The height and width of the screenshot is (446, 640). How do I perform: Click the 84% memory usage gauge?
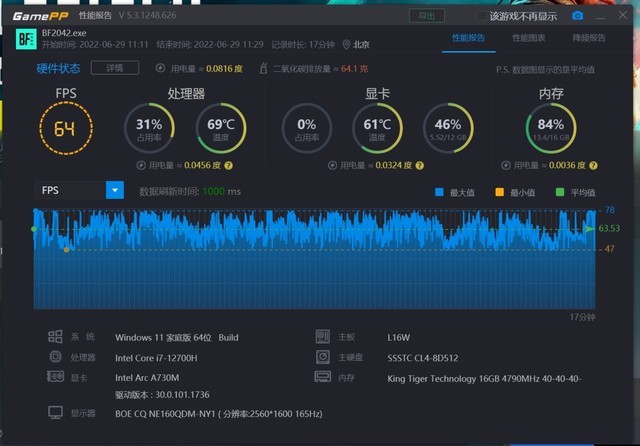tap(551, 128)
